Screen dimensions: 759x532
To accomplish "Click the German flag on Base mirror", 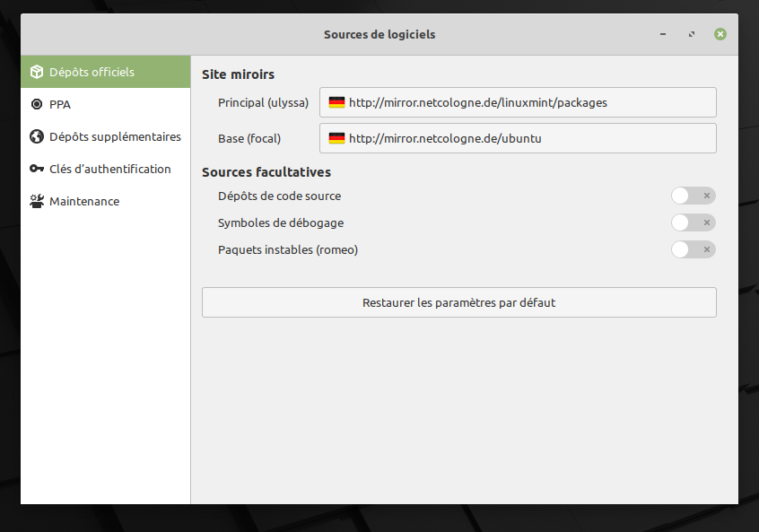I will click(336, 138).
